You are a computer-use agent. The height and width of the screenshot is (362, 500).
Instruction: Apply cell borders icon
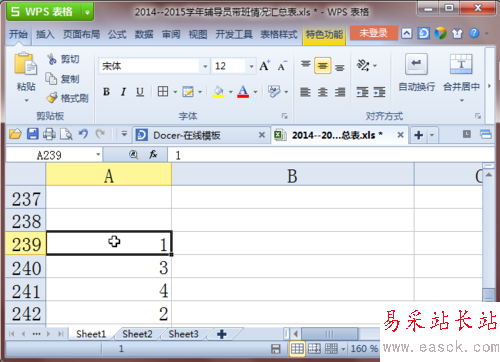pyautogui.click(x=163, y=91)
